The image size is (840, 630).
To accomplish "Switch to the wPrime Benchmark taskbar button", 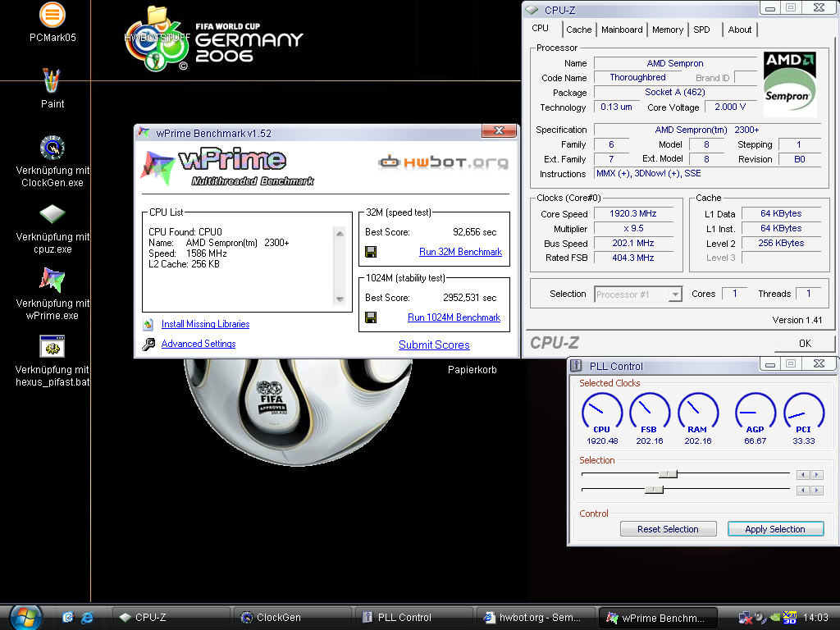I will coord(658,618).
